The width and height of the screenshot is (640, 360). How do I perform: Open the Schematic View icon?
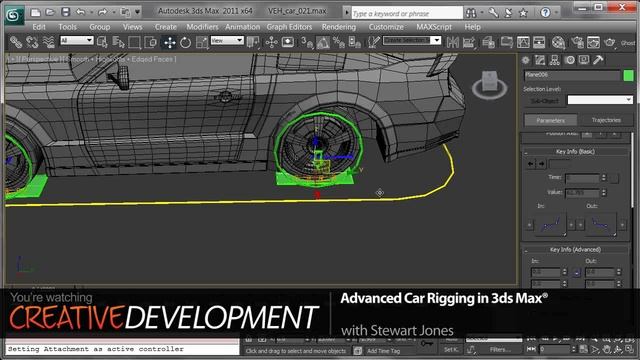(539, 42)
